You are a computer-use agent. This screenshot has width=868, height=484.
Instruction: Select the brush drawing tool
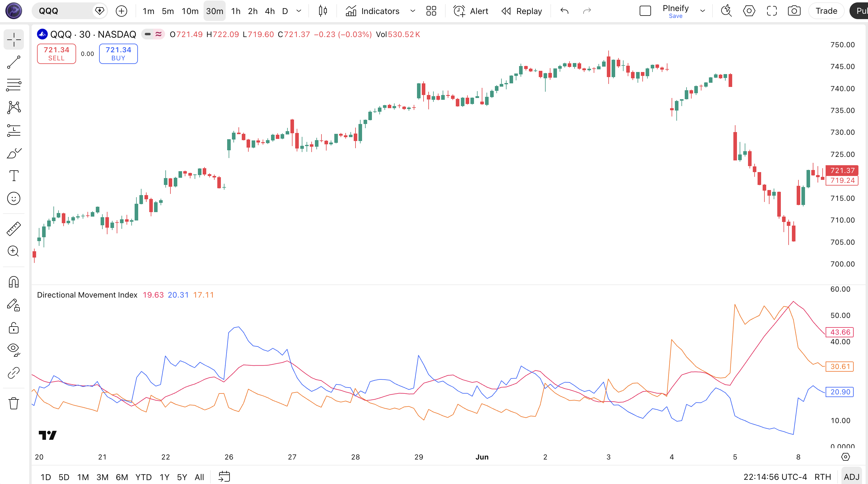coord(14,153)
